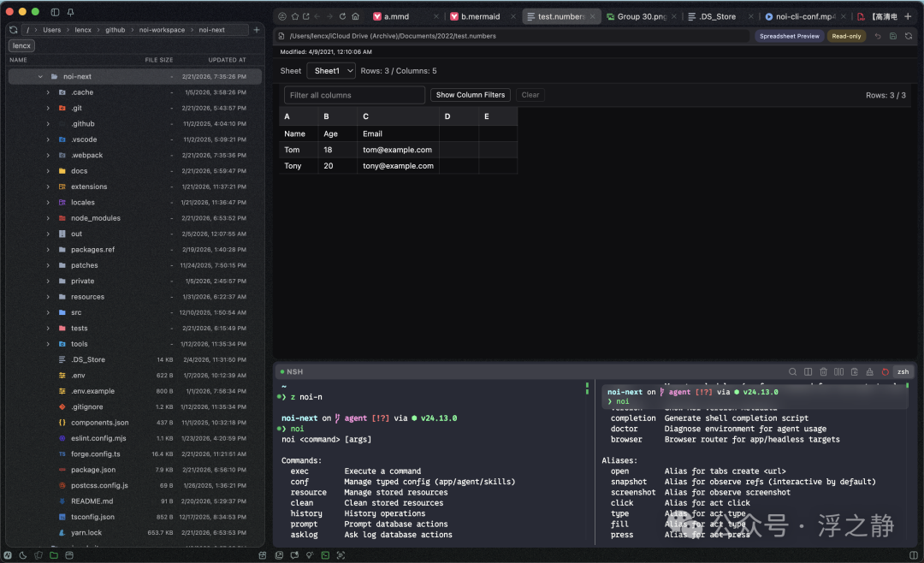924x563 pixels.
Task: Click the file path address bar
Action: pyautogui.click(x=512, y=36)
